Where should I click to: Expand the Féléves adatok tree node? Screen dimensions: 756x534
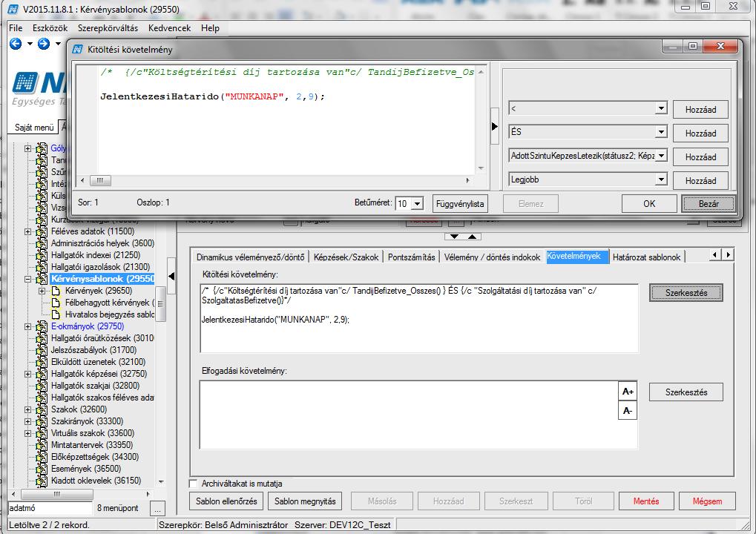[28, 232]
